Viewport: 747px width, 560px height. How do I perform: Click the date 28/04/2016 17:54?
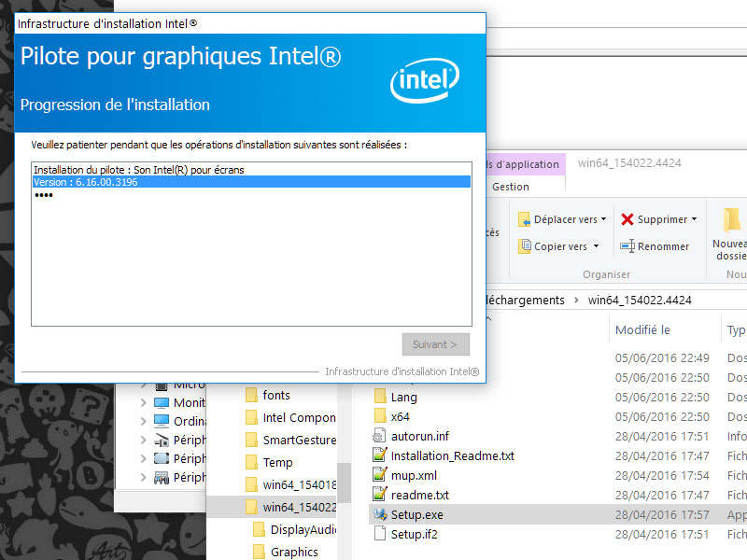(x=662, y=475)
